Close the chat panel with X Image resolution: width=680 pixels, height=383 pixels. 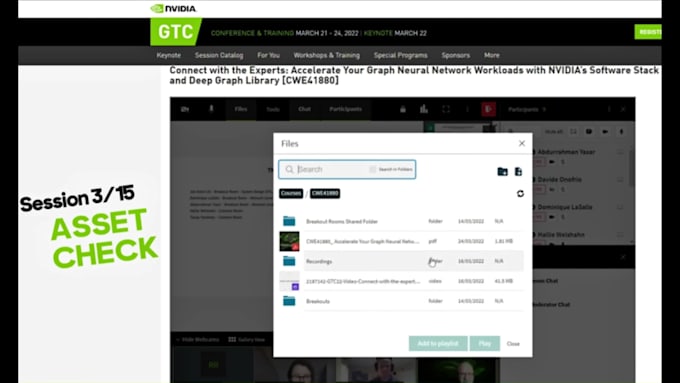[623, 257]
